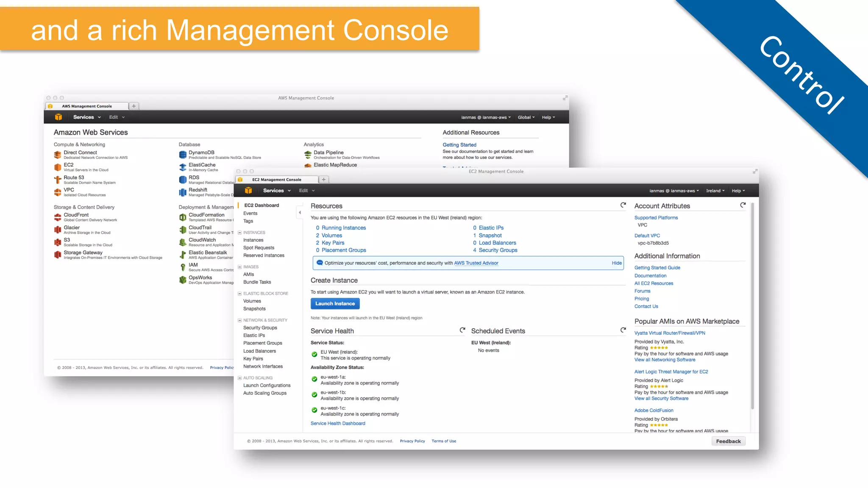868x488 pixels.
Task: Click the RDS service icon
Action: [x=183, y=180]
